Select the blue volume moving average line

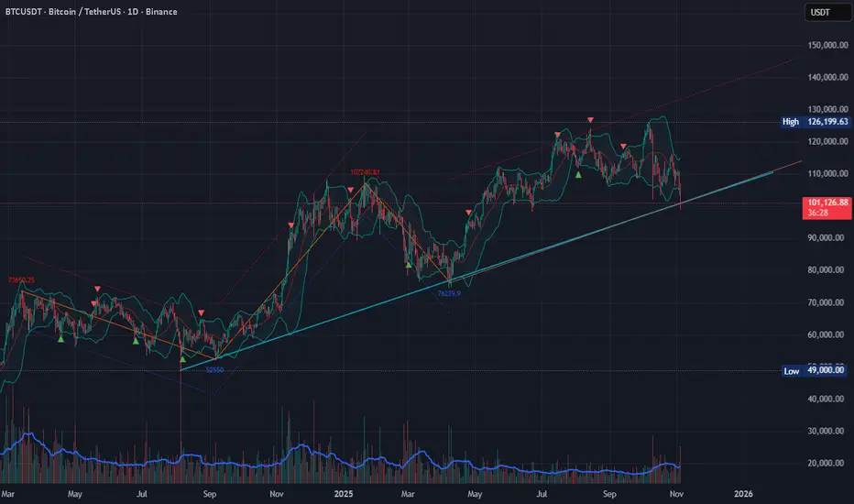pyautogui.click(x=338, y=462)
